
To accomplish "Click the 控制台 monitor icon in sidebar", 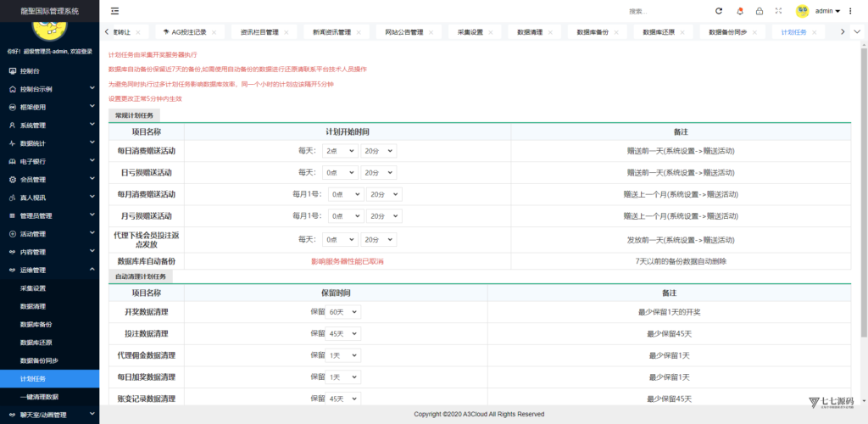I will (12, 71).
